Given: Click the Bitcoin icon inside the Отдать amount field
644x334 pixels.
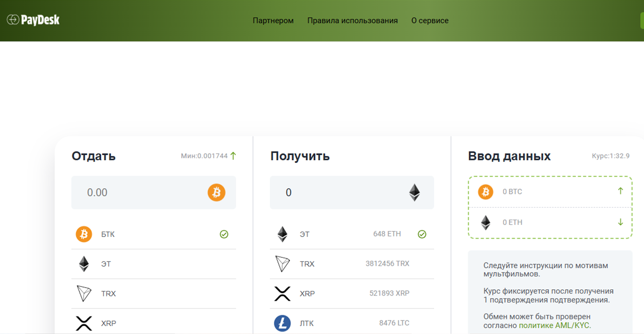Looking at the screenshot, I should 217,192.
